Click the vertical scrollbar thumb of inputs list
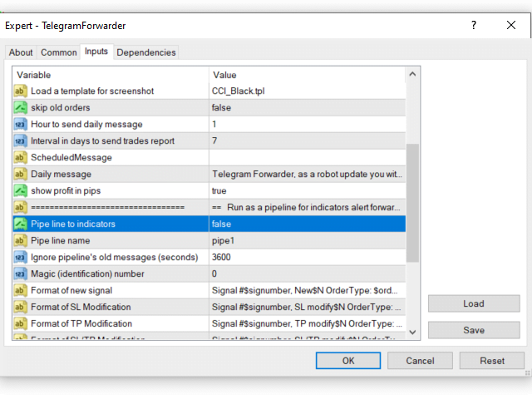Screen dimensions: 532x399 pyautogui.click(x=412, y=203)
